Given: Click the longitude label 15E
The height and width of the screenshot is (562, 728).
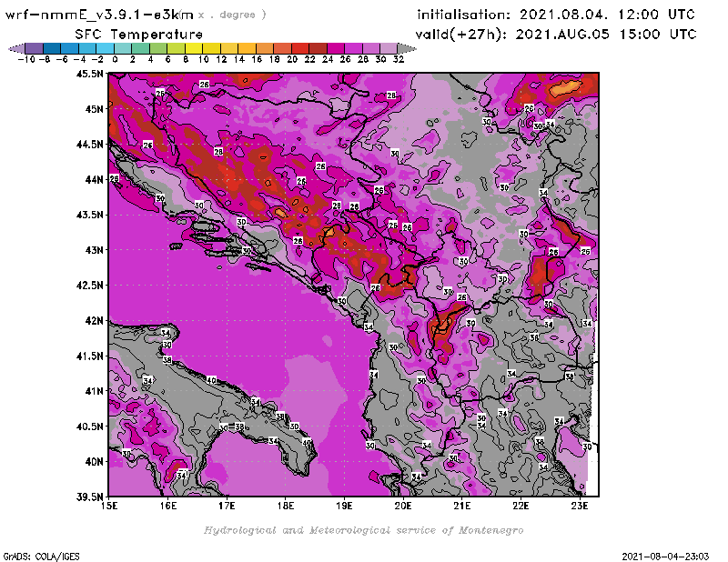Looking at the screenshot, I should [109, 506].
